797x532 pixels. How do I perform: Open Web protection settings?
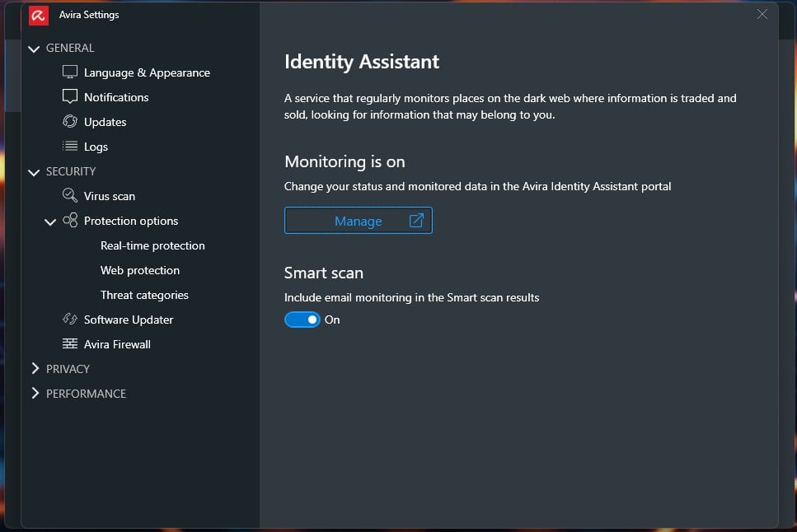[x=140, y=270]
